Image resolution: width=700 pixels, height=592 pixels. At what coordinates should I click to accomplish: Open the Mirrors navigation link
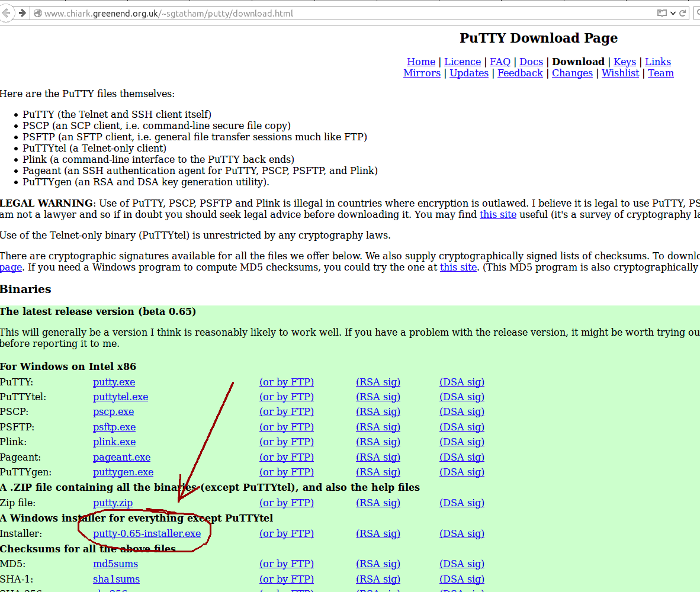point(422,73)
